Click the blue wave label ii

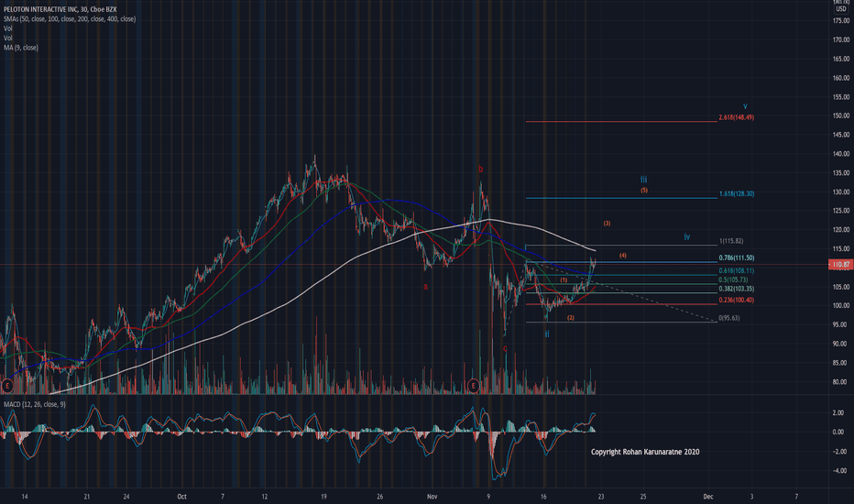[x=547, y=334]
